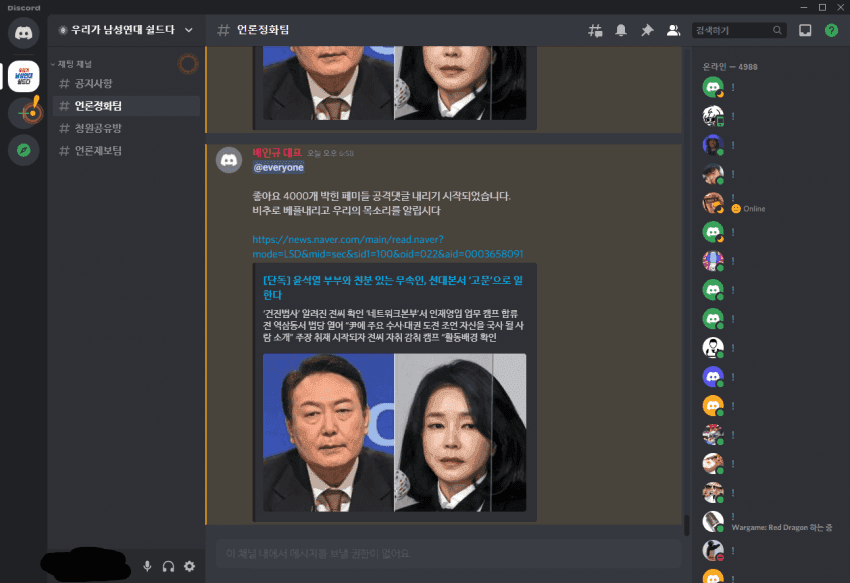Open the news.naver.com article URL
850x583 pixels.
coord(388,247)
